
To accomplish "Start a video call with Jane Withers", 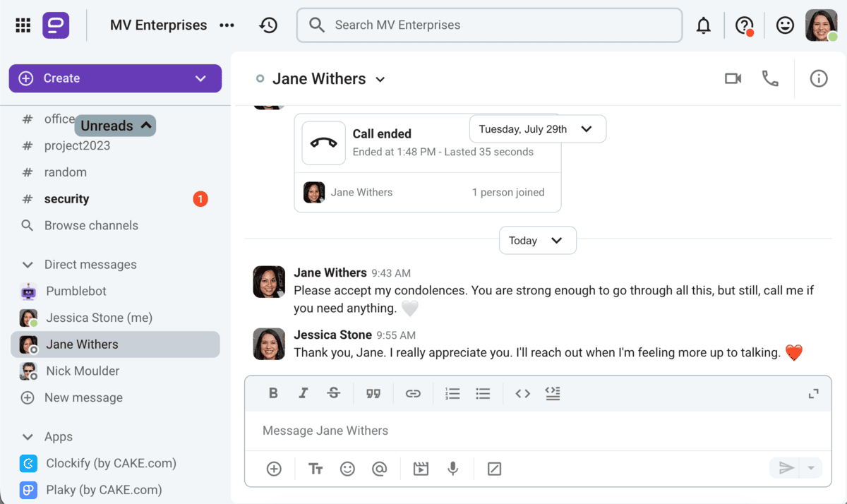I will point(733,78).
